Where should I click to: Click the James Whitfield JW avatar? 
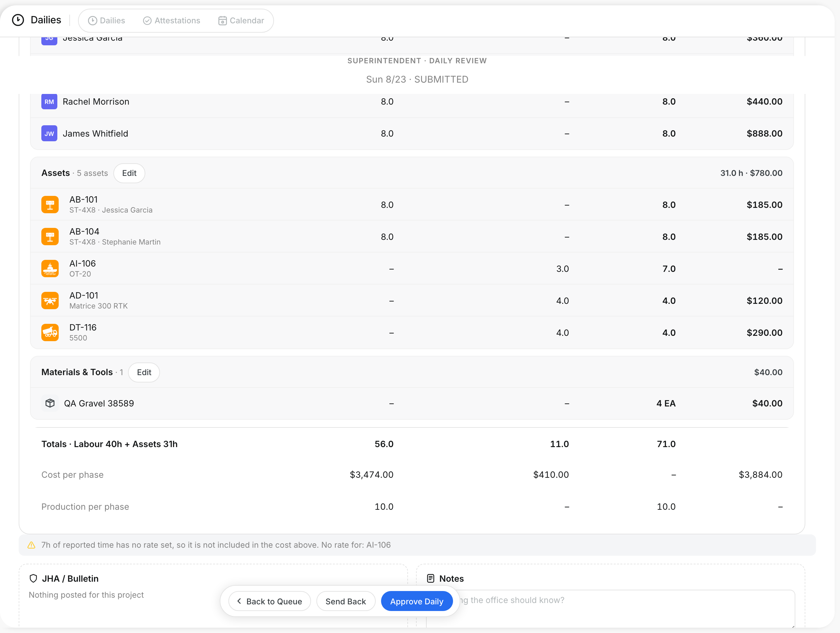pyautogui.click(x=49, y=134)
